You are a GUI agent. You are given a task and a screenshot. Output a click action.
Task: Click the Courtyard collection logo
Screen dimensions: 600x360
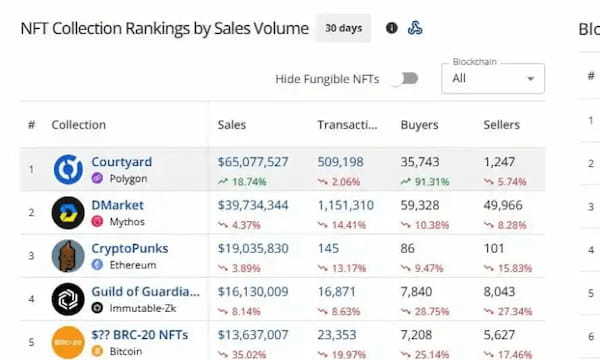click(x=68, y=169)
